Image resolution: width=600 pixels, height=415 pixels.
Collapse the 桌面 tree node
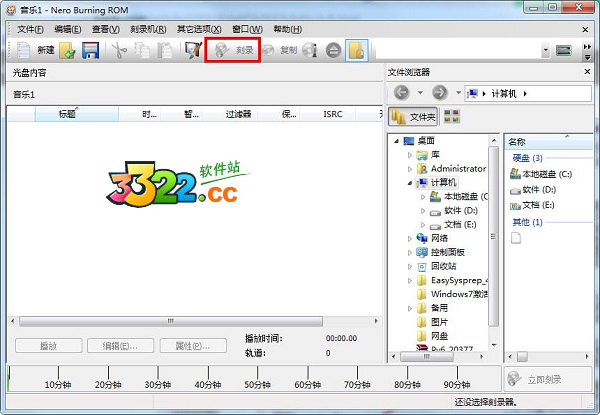click(396, 141)
